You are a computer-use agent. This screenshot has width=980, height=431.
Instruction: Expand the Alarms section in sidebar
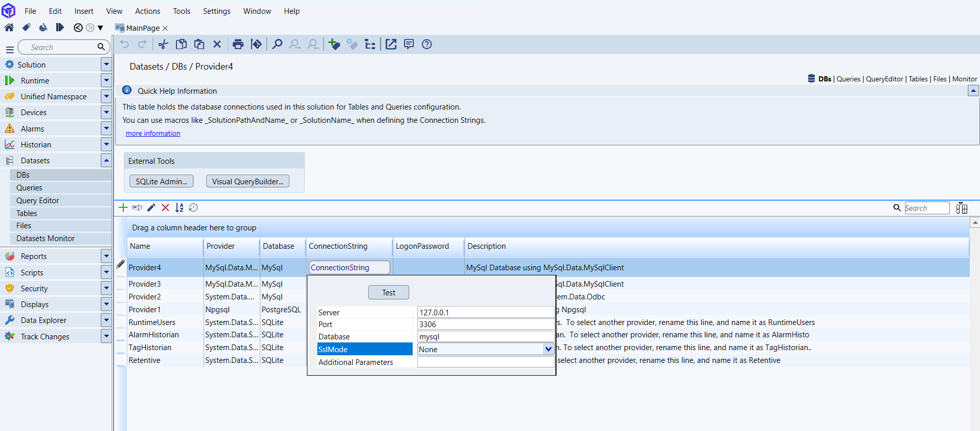[106, 128]
